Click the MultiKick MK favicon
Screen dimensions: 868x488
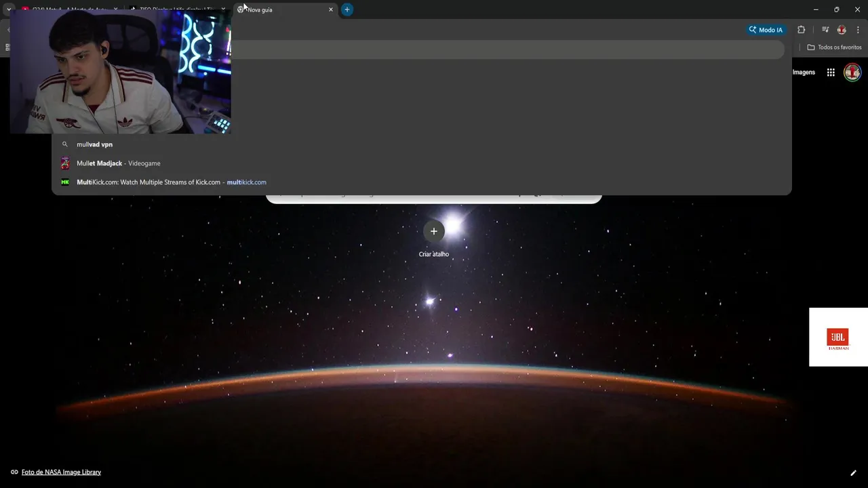(65, 182)
